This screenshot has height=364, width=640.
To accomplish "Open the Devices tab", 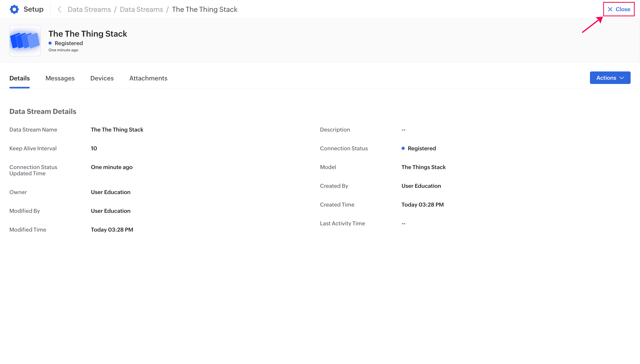I will 102,78.
